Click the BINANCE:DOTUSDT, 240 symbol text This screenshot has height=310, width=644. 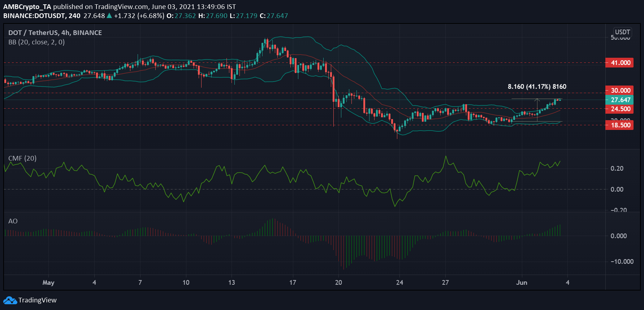click(x=42, y=16)
